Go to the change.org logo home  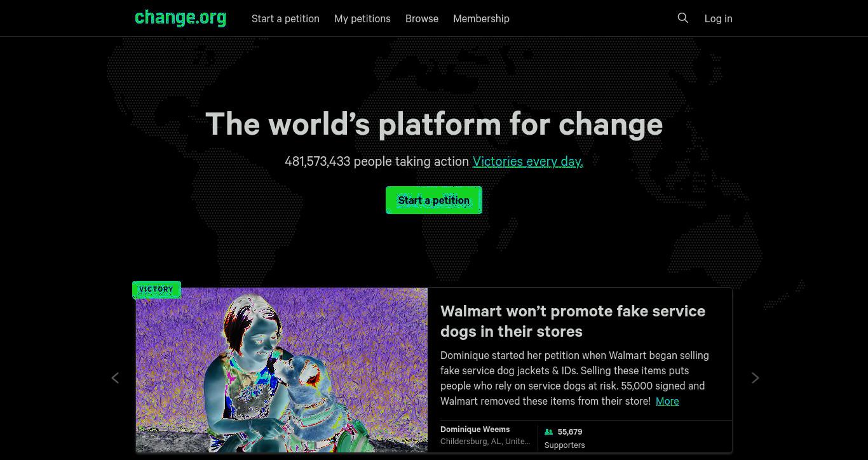(180, 18)
